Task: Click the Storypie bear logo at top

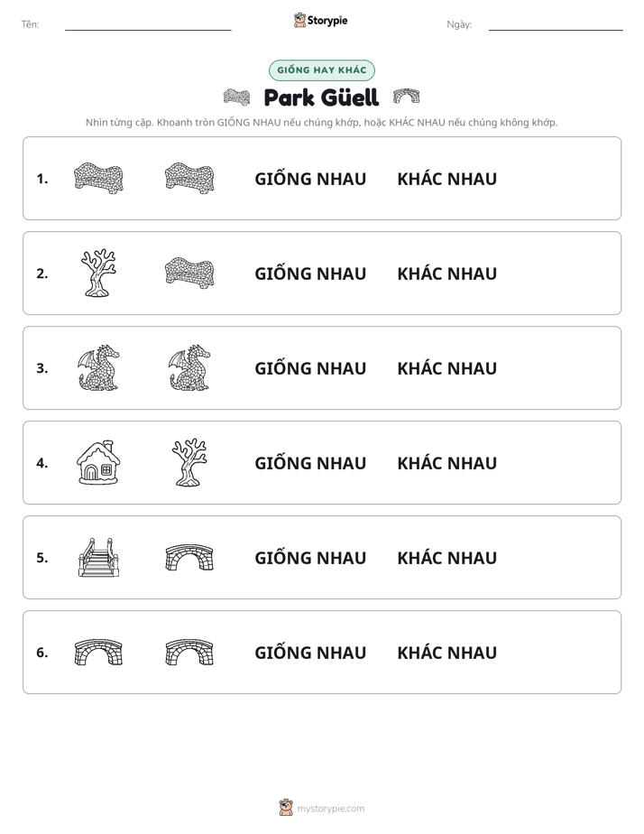Action: tap(320, 20)
